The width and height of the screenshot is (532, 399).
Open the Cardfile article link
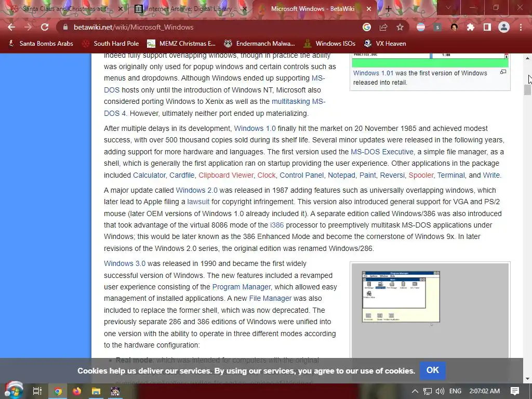[182, 175]
